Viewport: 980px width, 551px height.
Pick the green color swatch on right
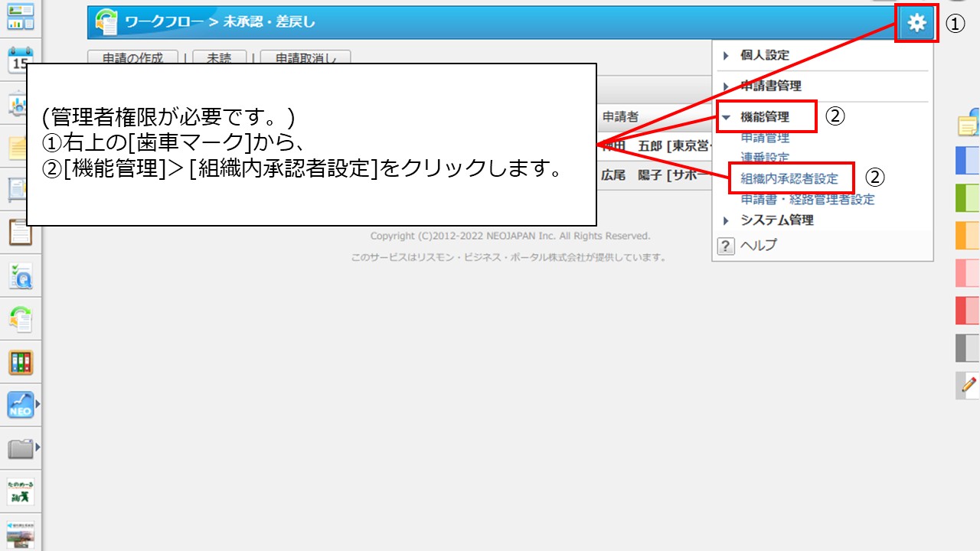968,198
